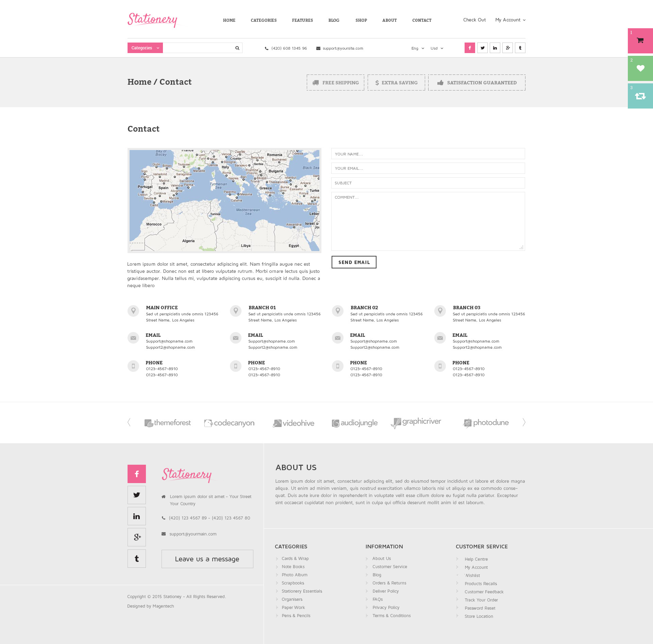Go to previous brand with left arrow
The height and width of the screenshot is (644, 653).
click(129, 422)
